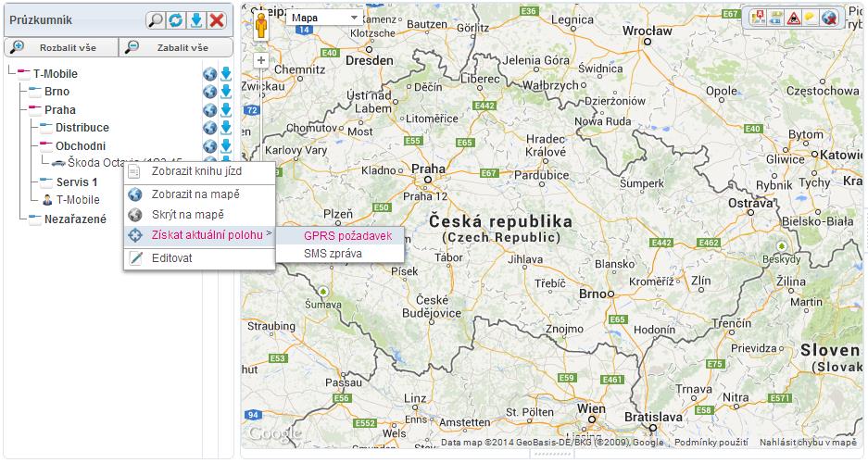The width and height of the screenshot is (868, 463).
Task: Click the globe with red X toolbar icon
Action: click(x=829, y=18)
